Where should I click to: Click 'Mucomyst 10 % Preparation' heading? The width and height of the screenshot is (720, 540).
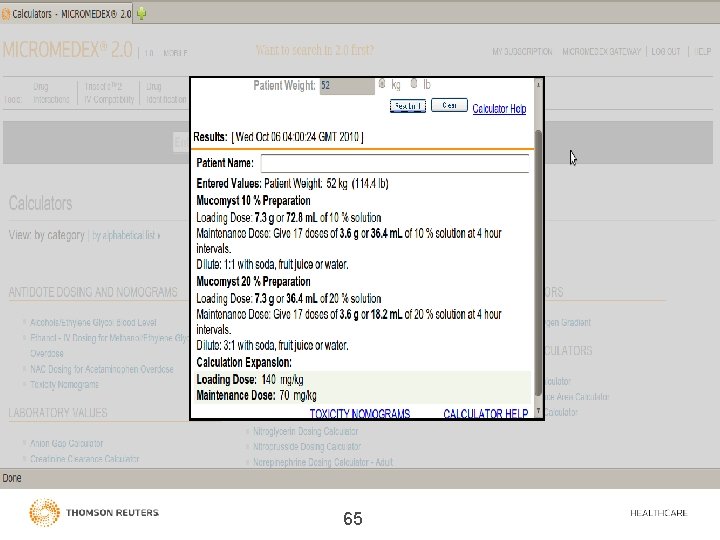tap(253, 201)
